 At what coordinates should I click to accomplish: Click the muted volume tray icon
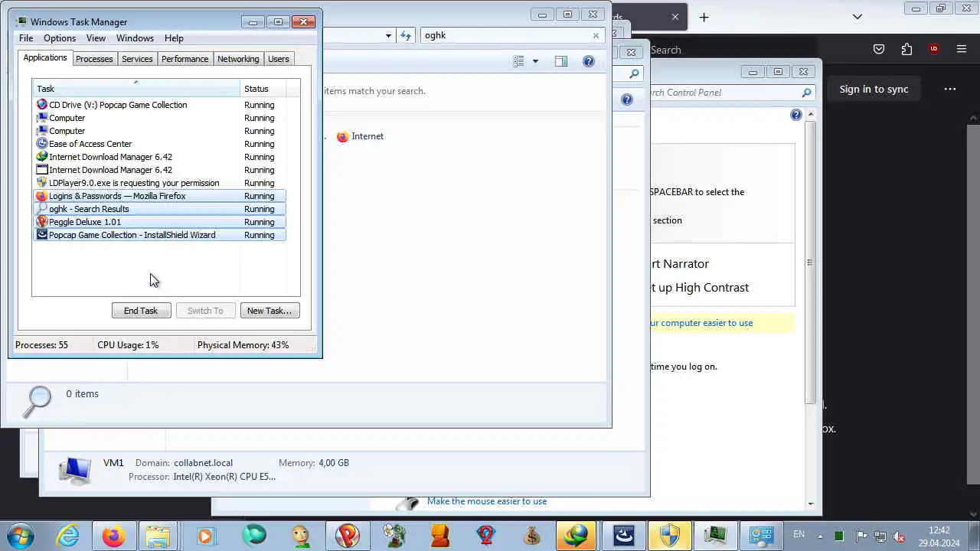[x=900, y=536]
